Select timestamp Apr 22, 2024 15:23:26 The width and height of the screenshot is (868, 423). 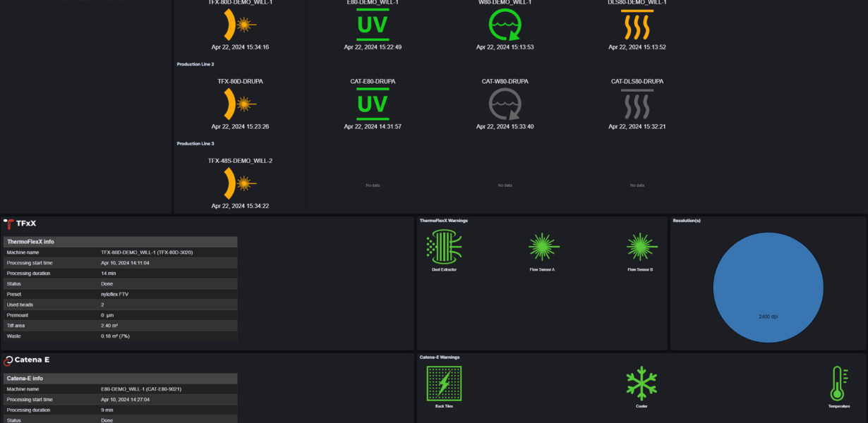pyautogui.click(x=240, y=127)
